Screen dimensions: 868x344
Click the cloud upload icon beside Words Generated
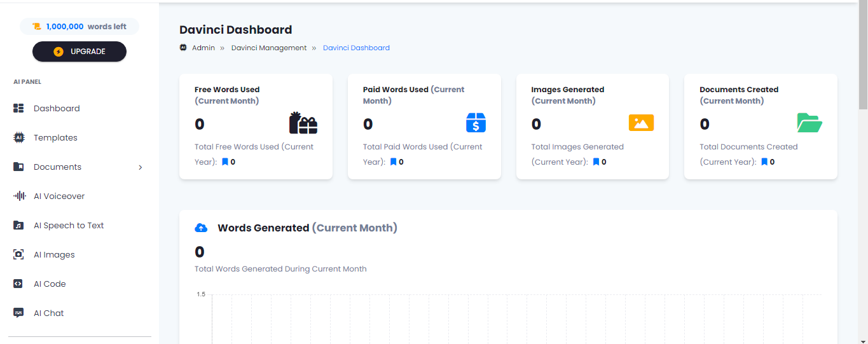tap(201, 228)
